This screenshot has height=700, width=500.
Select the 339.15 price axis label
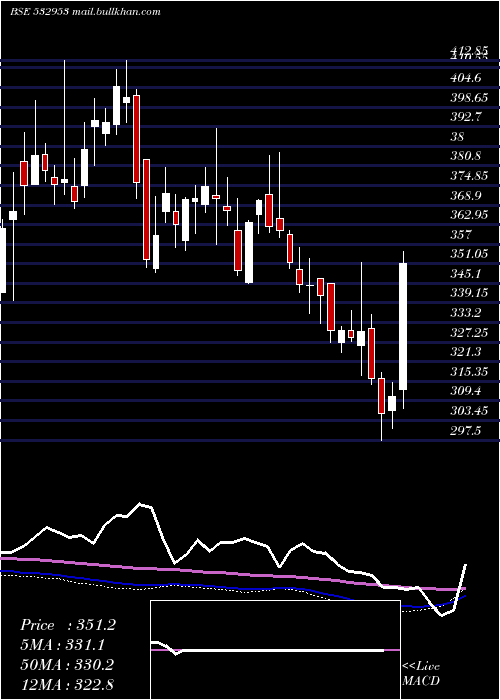coord(469,293)
